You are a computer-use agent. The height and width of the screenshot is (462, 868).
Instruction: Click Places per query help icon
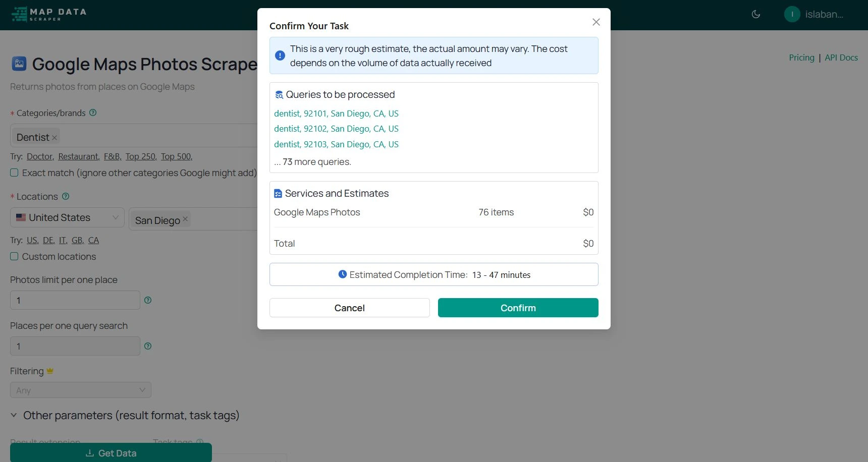[148, 346]
